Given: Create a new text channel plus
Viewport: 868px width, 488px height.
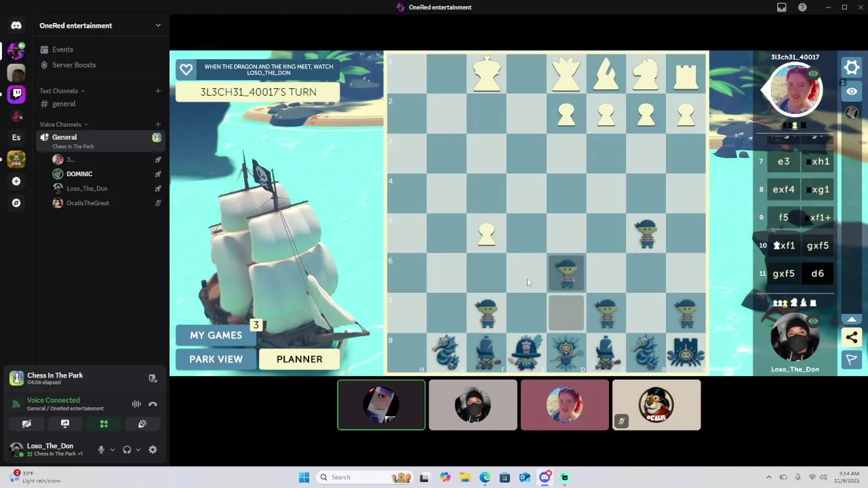Looking at the screenshot, I should 158,91.
